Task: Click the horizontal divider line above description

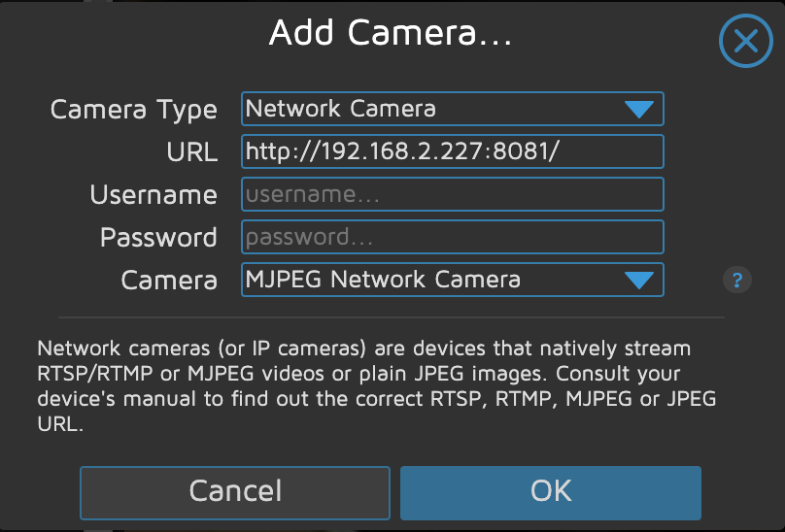Action: (392, 316)
